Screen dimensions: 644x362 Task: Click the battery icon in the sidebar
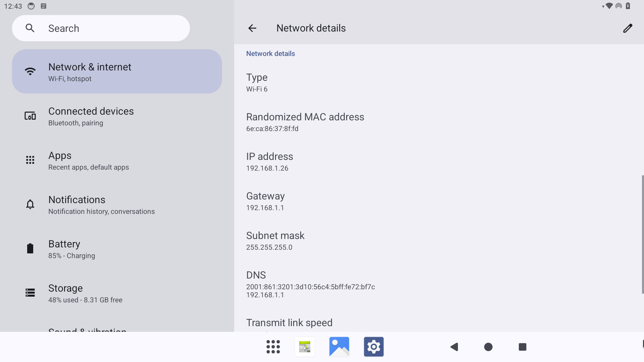(x=30, y=248)
